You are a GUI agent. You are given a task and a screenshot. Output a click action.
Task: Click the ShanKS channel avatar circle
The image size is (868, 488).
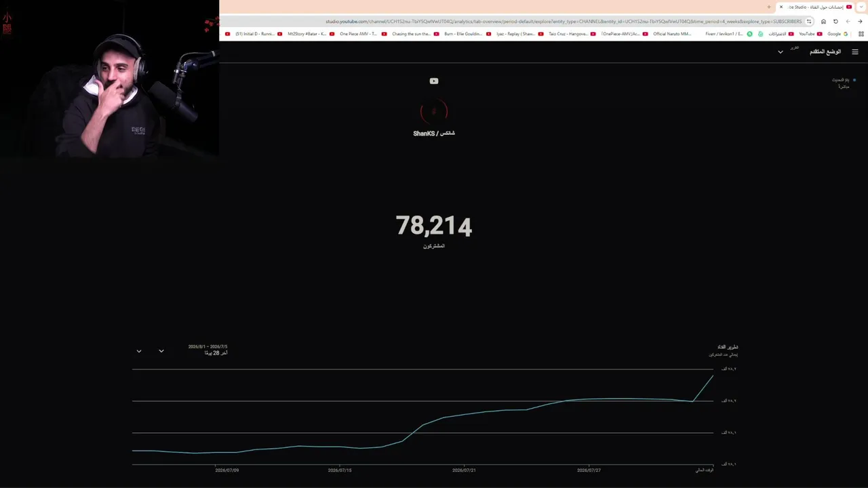click(x=434, y=111)
